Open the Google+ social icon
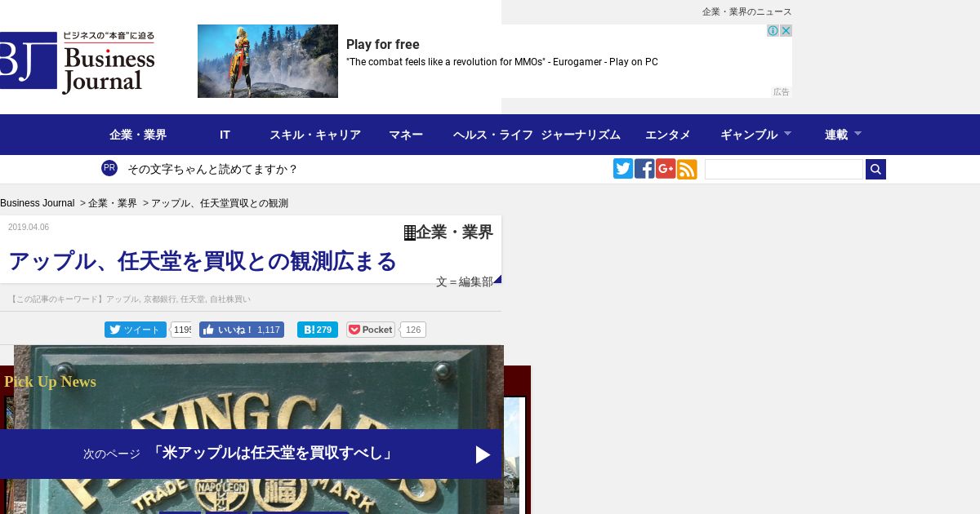The height and width of the screenshot is (514, 980). tap(666, 169)
